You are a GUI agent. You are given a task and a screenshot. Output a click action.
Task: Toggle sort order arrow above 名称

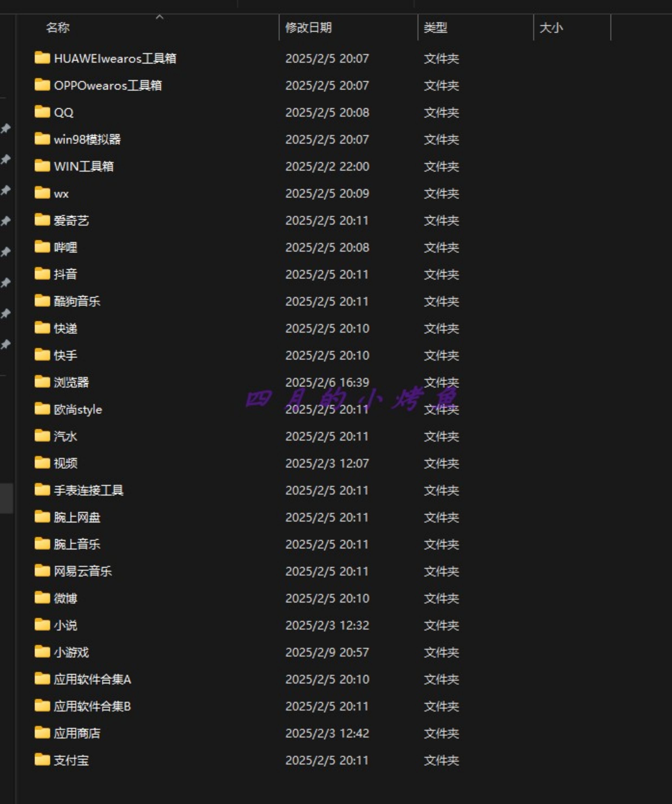(160, 17)
